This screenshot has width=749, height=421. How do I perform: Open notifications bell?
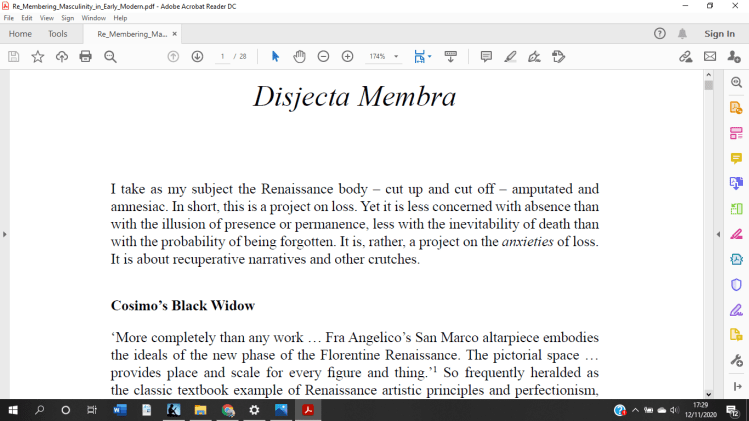pyautogui.click(x=683, y=33)
